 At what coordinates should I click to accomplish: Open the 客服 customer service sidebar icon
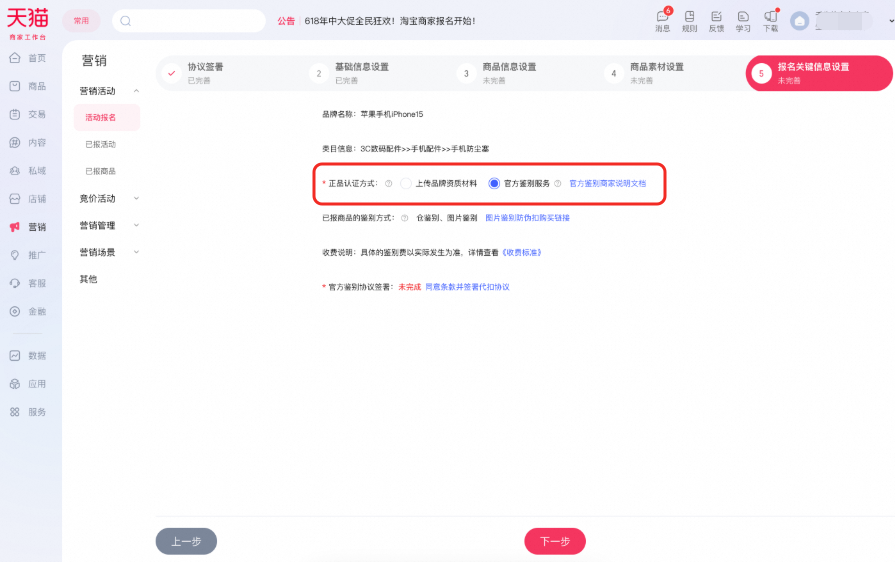point(15,283)
